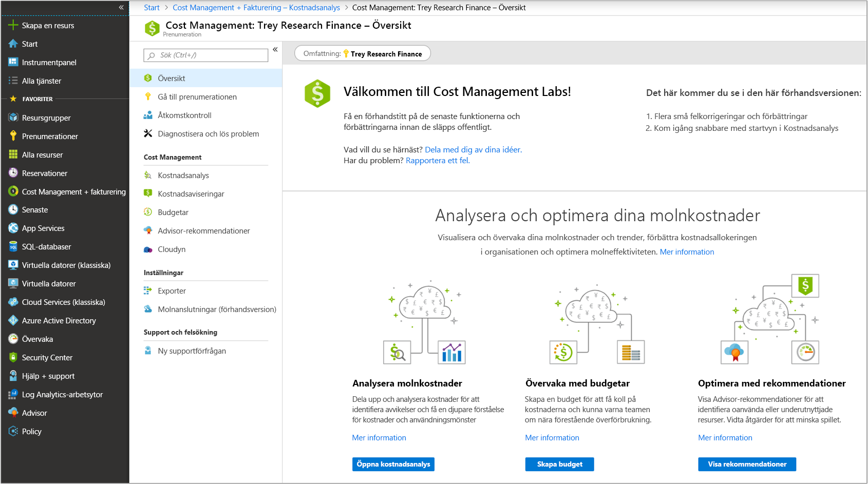Open Cloud Services (klassiska) icon
This screenshot has width=868, height=484.
coord(13,302)
